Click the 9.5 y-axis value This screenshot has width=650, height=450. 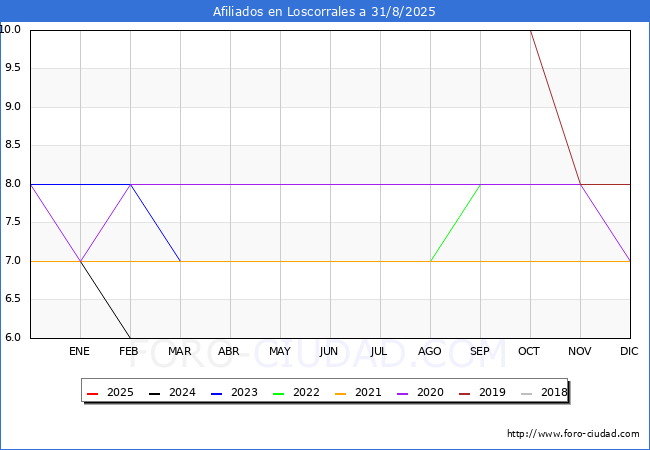coord(13,68)
